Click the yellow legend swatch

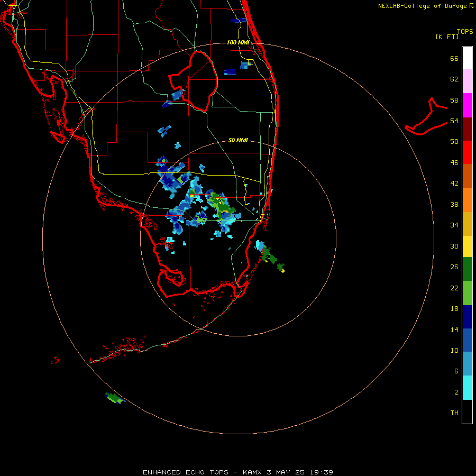tap(467, 246)
